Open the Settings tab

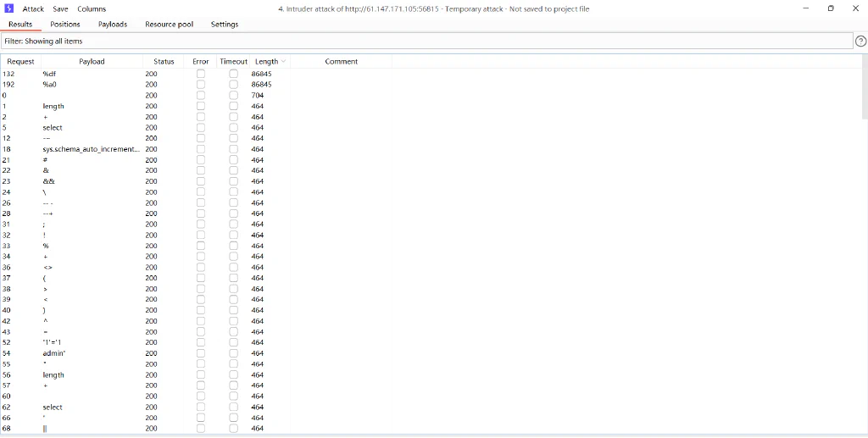224,25
